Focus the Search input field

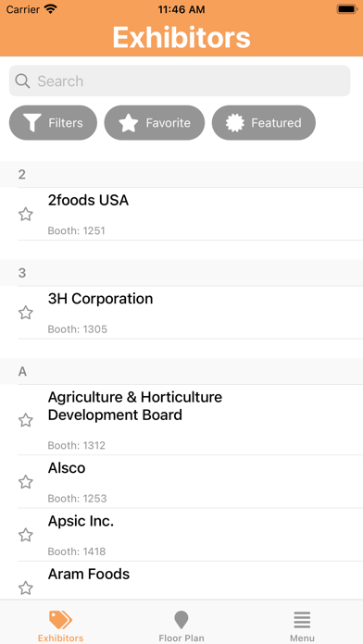(180, 80)
